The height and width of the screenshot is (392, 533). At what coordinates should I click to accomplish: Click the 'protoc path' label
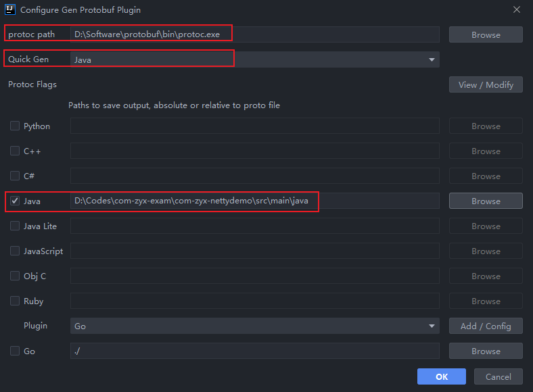point(31,34)
